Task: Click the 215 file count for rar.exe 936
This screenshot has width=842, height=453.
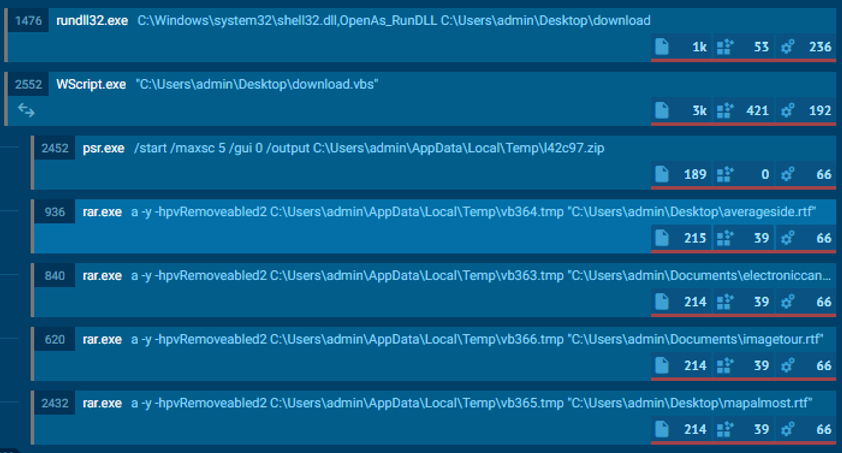Action: tap(695, 238)
